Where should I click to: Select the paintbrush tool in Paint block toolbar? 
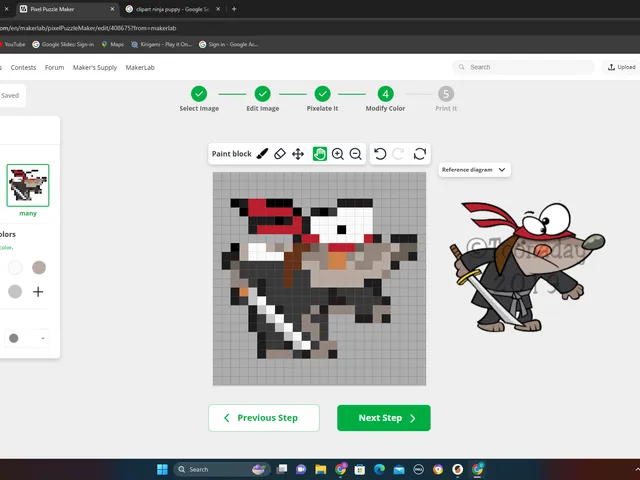click(262, 154)
